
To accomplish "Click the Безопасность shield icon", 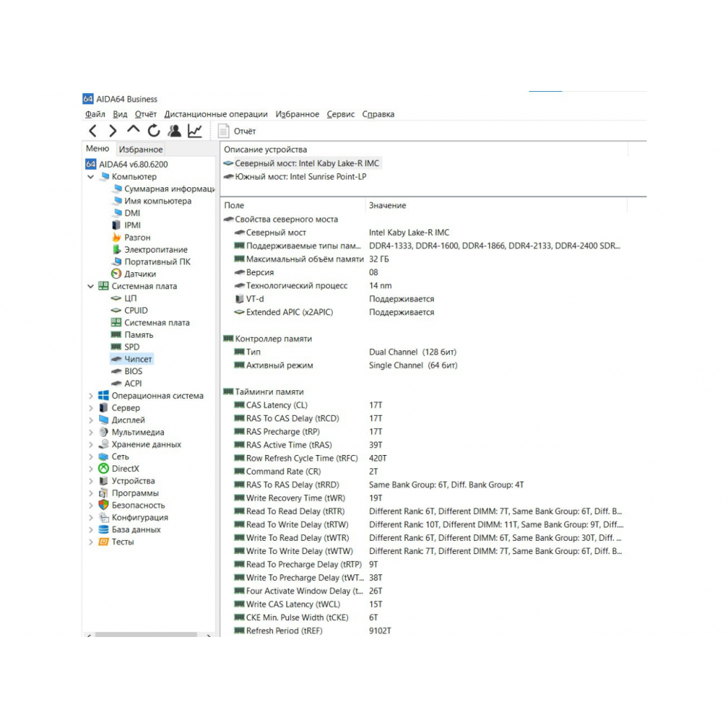I will coord(103,505).
